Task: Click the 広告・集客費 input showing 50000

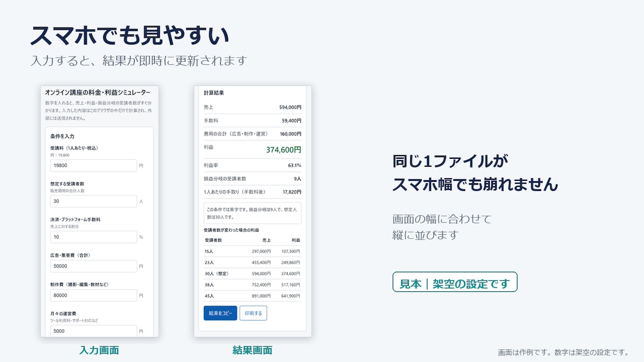Action: coord(93,266)
